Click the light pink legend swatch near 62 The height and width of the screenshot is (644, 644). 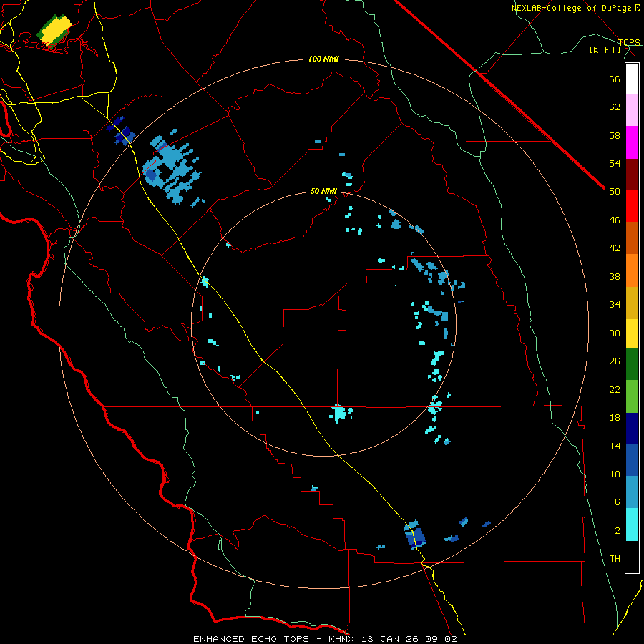point(632,110)
